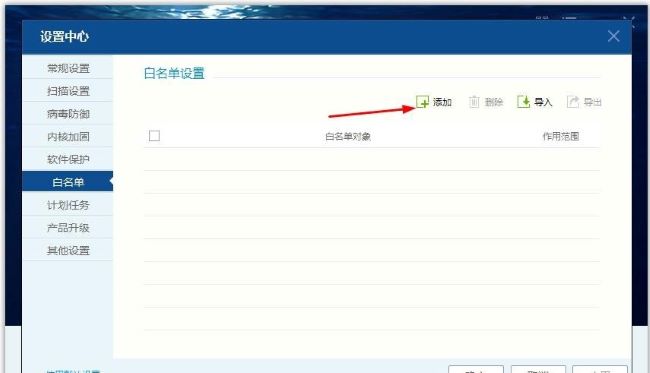Open the 计划任务 tab
Viewport: 650px width, 373px height.
click(x=68, y=205)
